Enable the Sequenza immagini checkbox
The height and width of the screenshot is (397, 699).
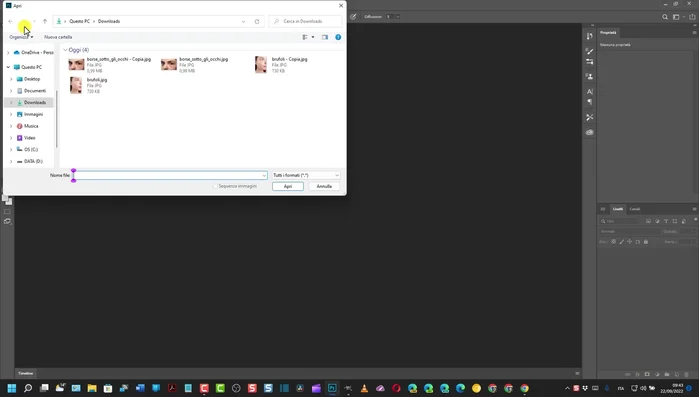point(215,186)
